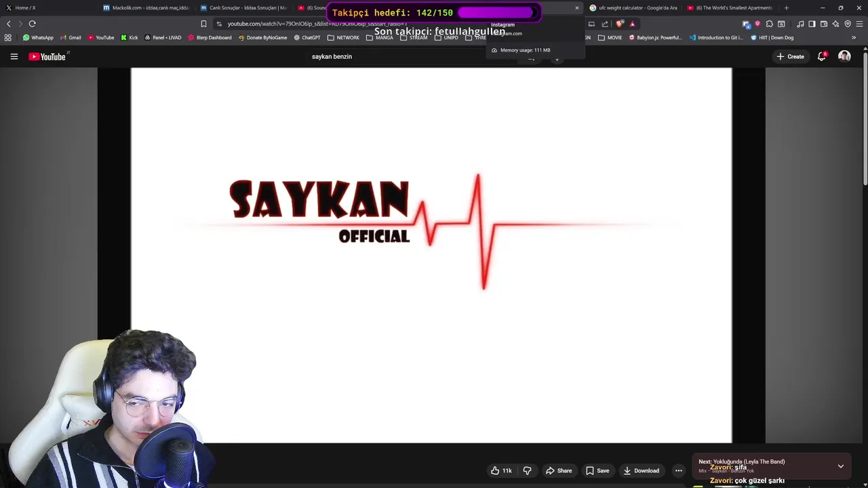868x488 pixels.
Task: Dislike the video with thumbs down
Action: pyautogui.click(x=527, y=470)
